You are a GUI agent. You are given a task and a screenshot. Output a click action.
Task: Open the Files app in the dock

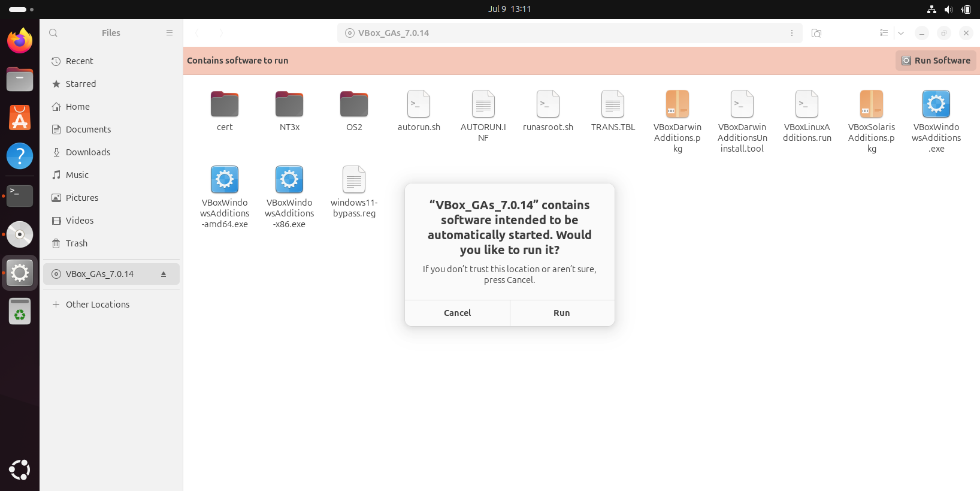20,79
